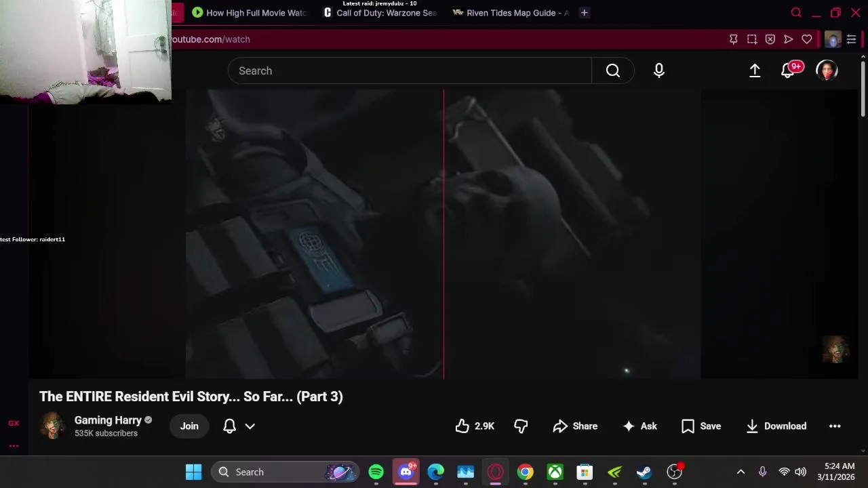Open the Gaming Harry channel link
Screen dimensions: 868x488
click(108, 420)
